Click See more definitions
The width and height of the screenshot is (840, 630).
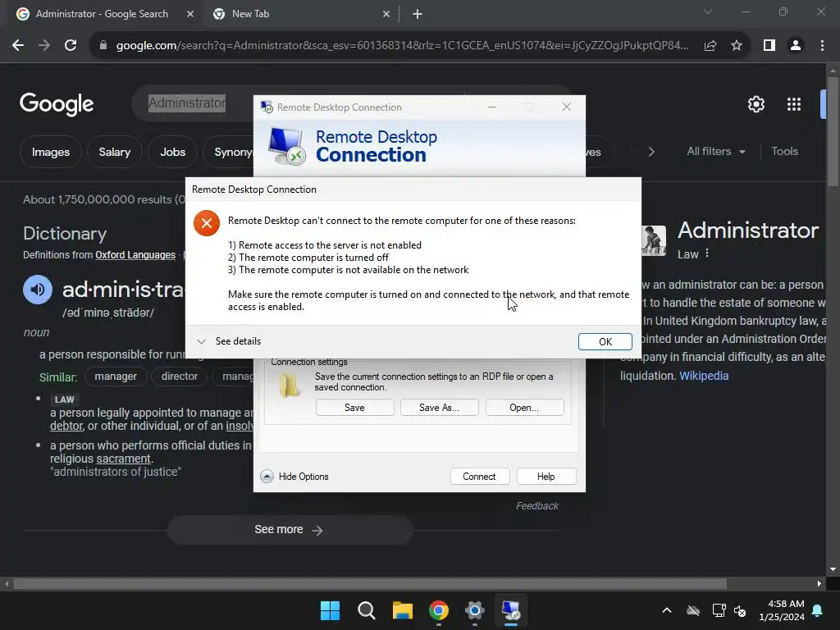pyautogui.click(x=290, y=530)
